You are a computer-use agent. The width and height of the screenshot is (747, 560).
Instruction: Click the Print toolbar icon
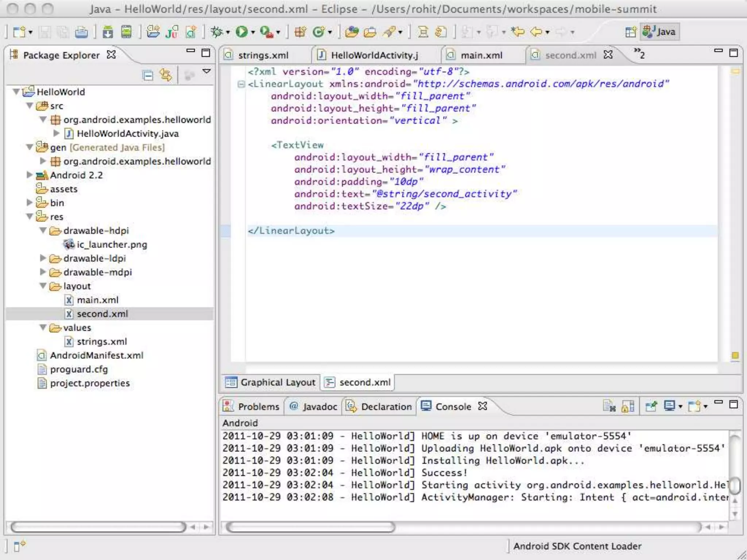tap(81, 32)
